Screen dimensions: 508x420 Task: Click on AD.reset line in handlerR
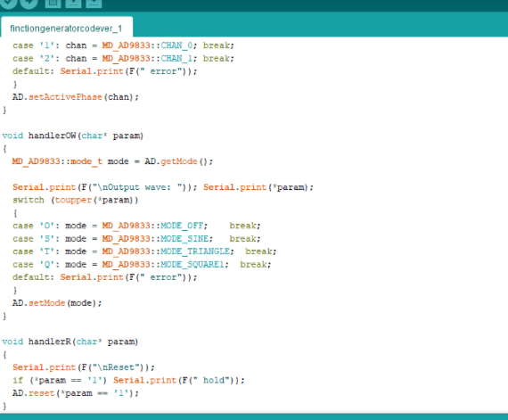76,393
